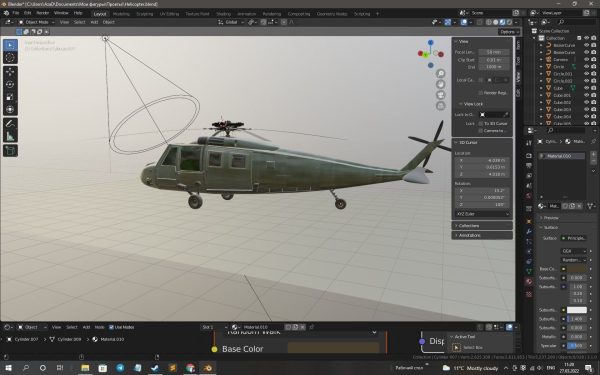Hide Circle.001 with its eye icon
This screenshot has height=375, width=600.
pyautogui.click(x=586, y=74)
